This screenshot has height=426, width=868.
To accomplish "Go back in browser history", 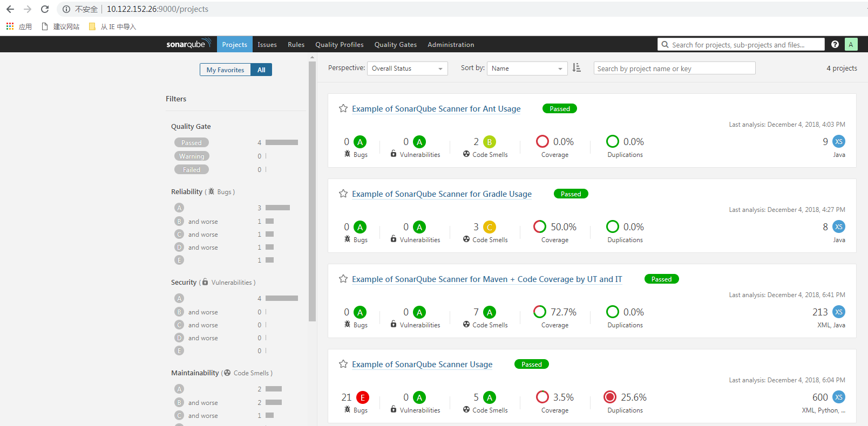I will point(10,9).
